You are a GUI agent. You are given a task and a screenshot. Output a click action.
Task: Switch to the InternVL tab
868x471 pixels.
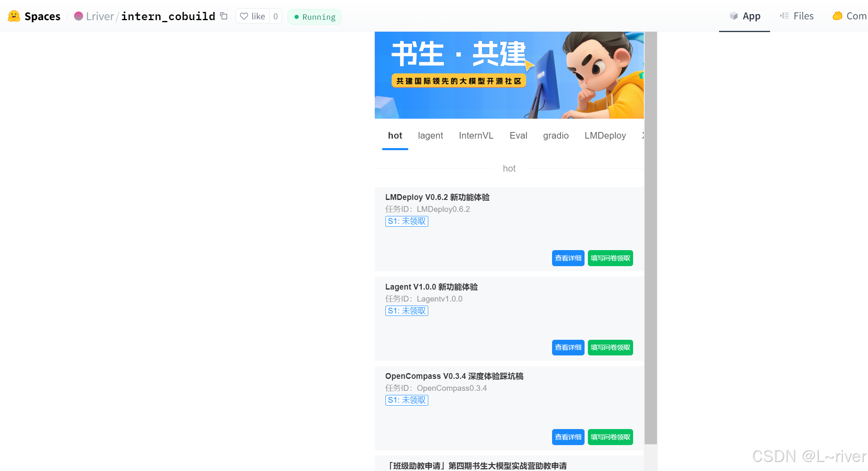476,136
